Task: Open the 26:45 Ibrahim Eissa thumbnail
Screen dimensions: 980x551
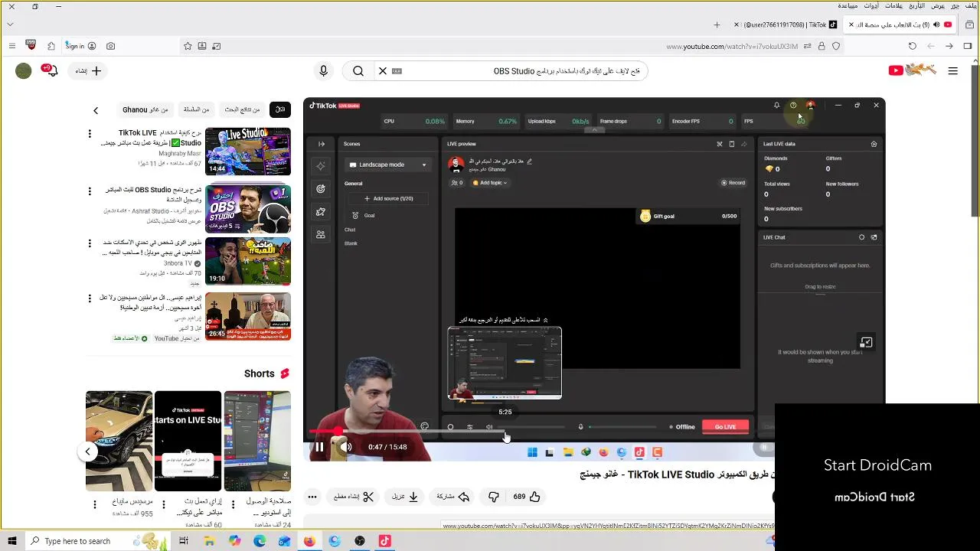Action: (248, 316)
